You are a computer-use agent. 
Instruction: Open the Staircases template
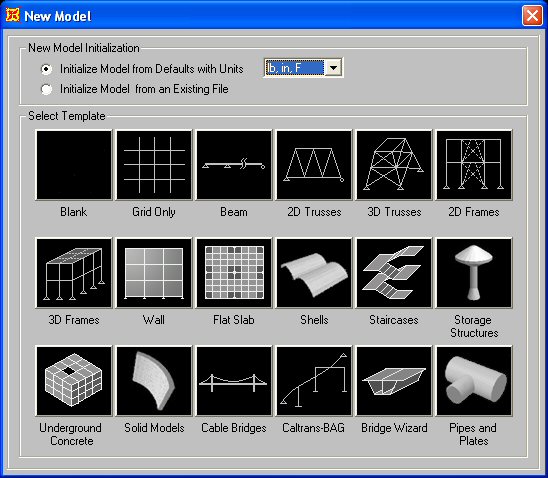[x=394, y=273]
